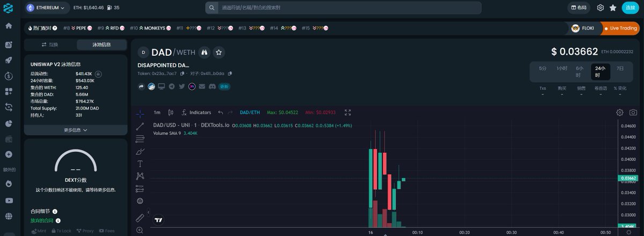644x236 pixels.
Task: Open the Discord link icon for DAD
Action: pyautogui.click(x=213, y=86)
